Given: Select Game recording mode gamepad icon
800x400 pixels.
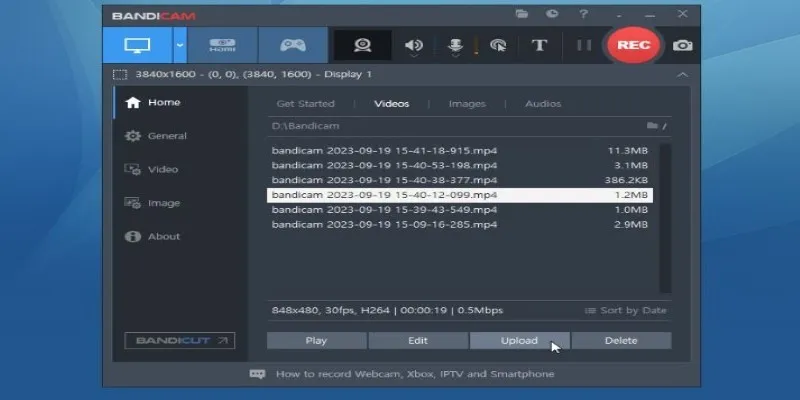Looking at the screenshot, I should coord(293,45).
